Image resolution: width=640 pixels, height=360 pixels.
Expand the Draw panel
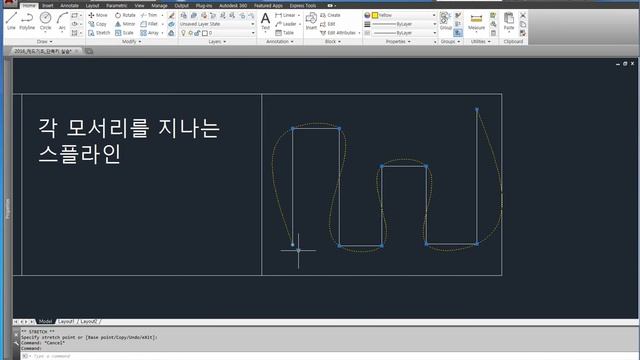[45, 42]
